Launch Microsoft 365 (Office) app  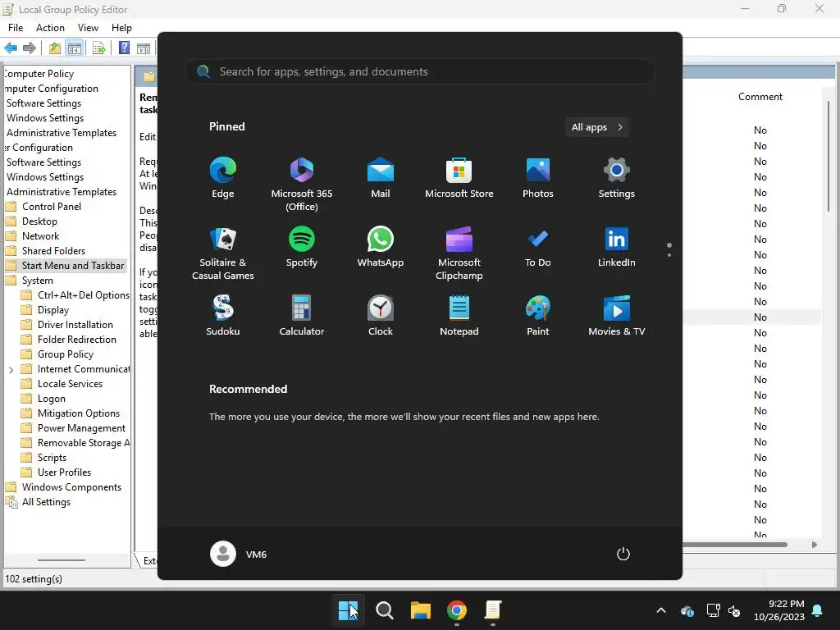click(x=302, y=184)
